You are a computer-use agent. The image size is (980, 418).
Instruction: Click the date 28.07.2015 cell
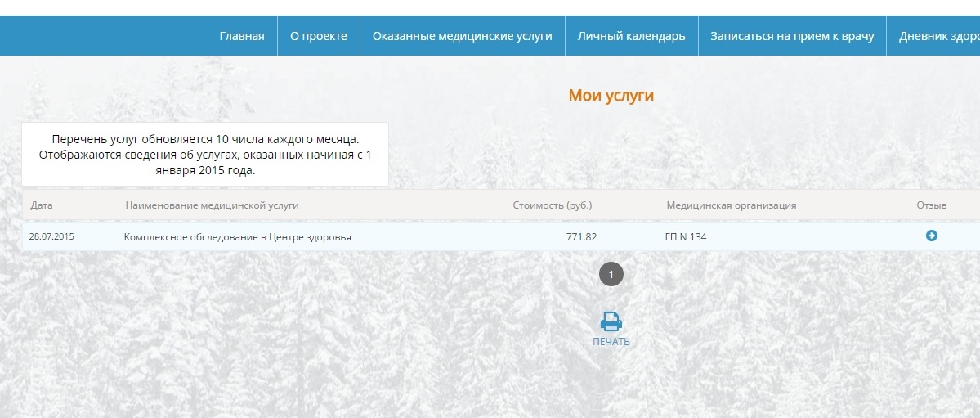(x=51, y=237)
